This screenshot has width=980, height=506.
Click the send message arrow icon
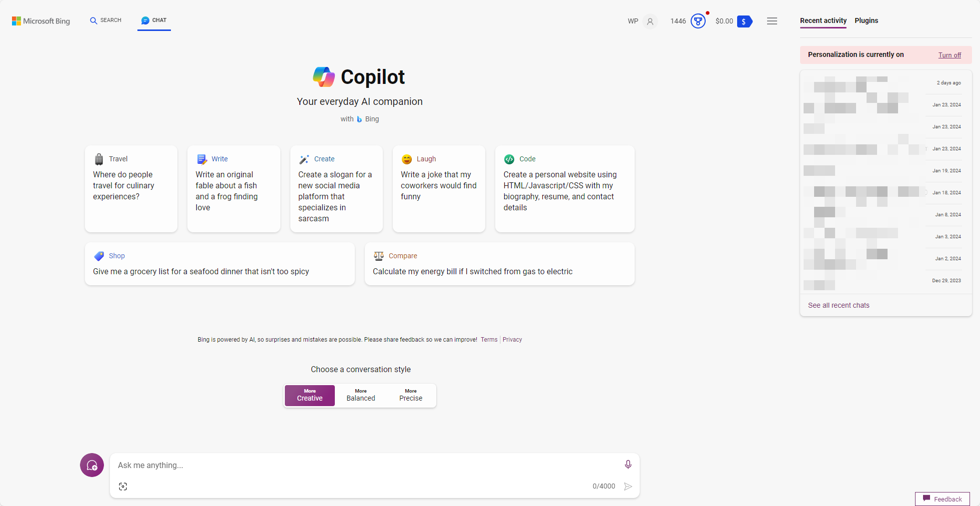pos(628,487)
